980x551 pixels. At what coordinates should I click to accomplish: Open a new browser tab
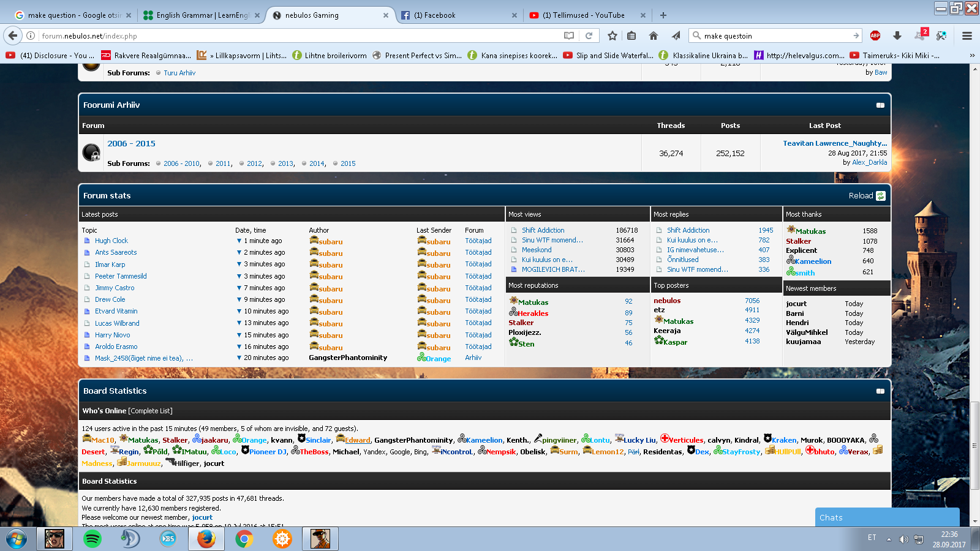click(663, 15)
